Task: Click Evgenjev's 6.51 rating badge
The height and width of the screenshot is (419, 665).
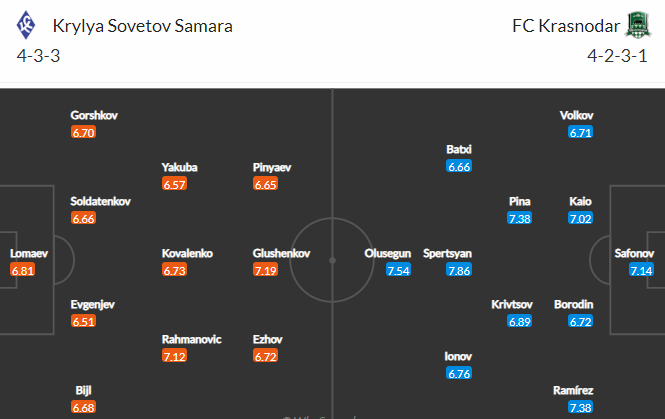Action: pyautogui.click(x=84, y=321)
